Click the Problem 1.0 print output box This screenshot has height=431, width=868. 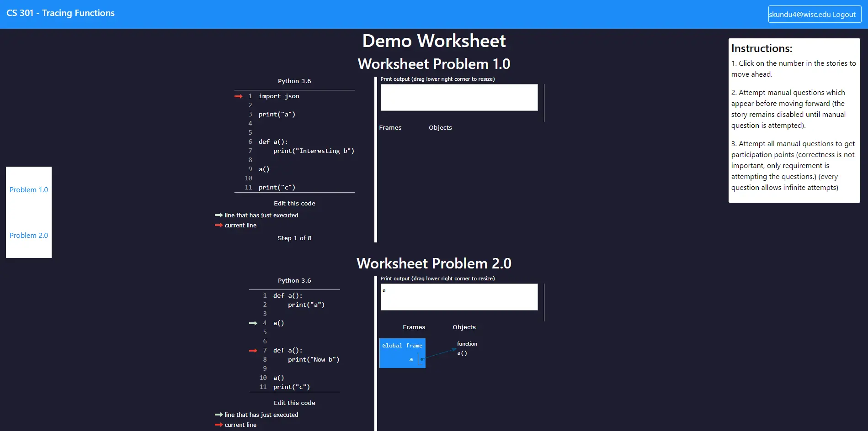(459, 97)
